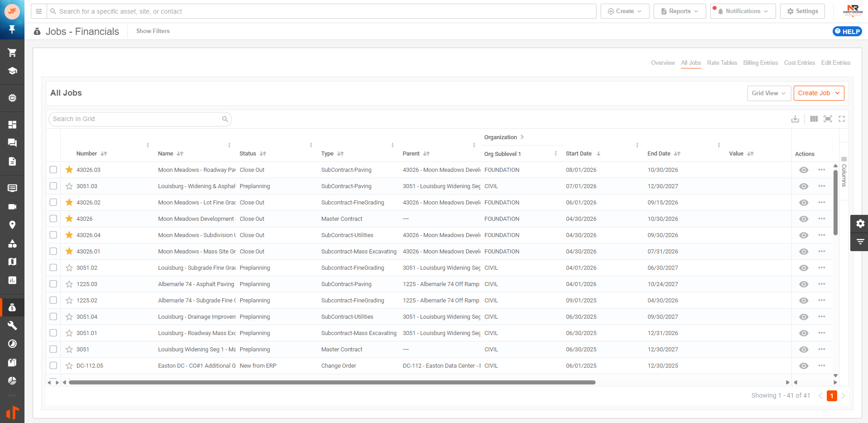
Task: Open the Grid View dropdown
Action: click(769, 93)
